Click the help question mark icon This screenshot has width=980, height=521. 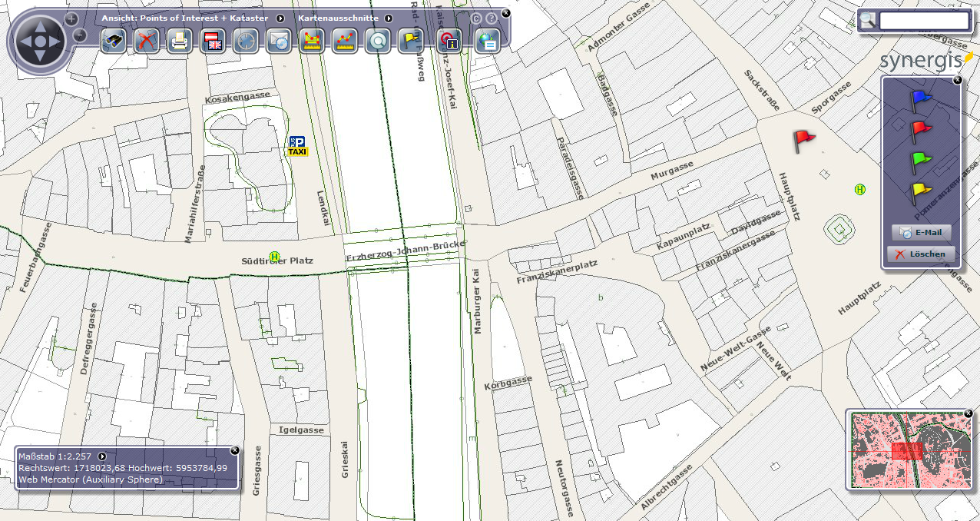tap(492, 18)
